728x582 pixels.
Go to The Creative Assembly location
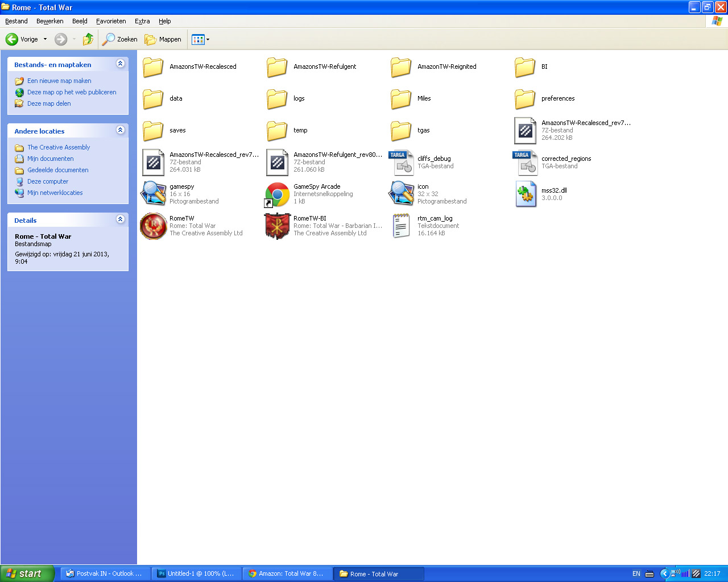[59, 147]
